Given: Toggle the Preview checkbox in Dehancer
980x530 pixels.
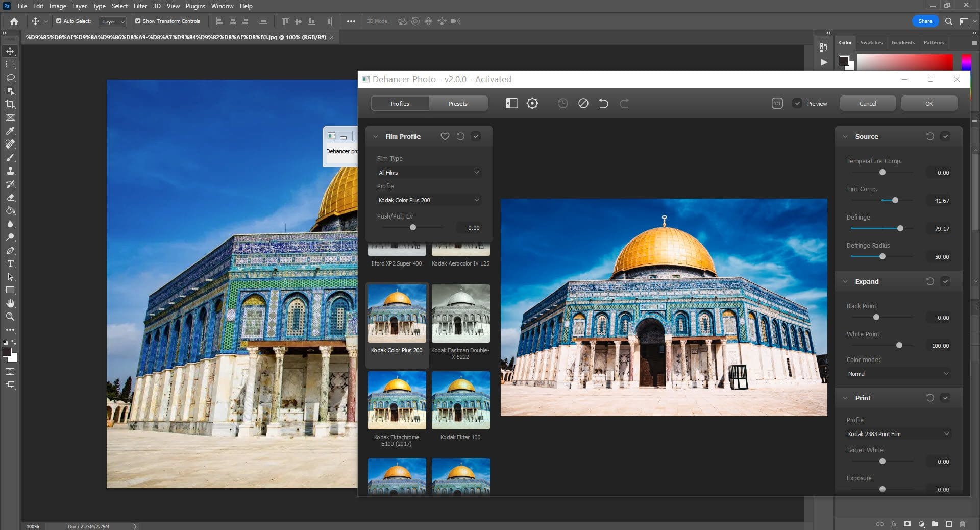Looking at the screenshot, I should pos(797,104).
